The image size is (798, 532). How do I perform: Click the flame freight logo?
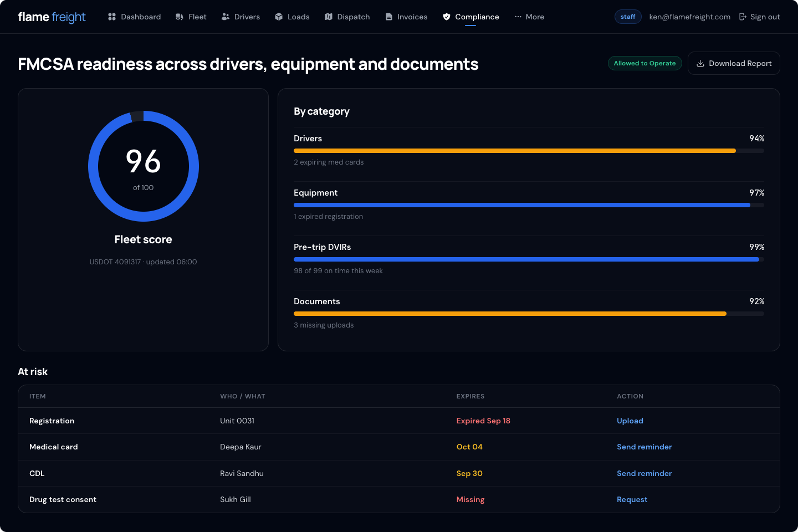52,17
